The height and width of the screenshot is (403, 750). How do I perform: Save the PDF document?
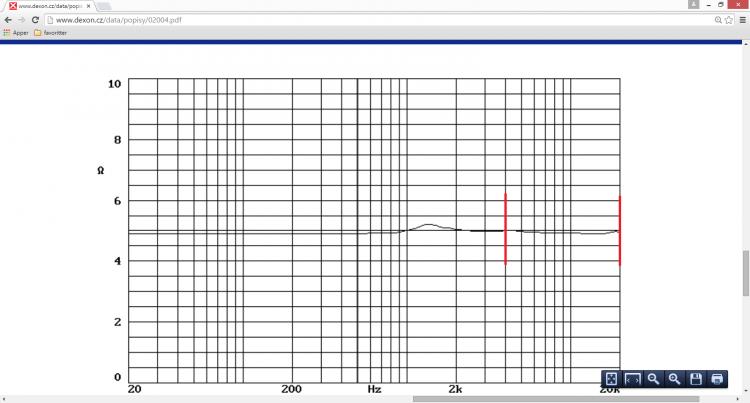pyautogui.click(x=695, y=379)
